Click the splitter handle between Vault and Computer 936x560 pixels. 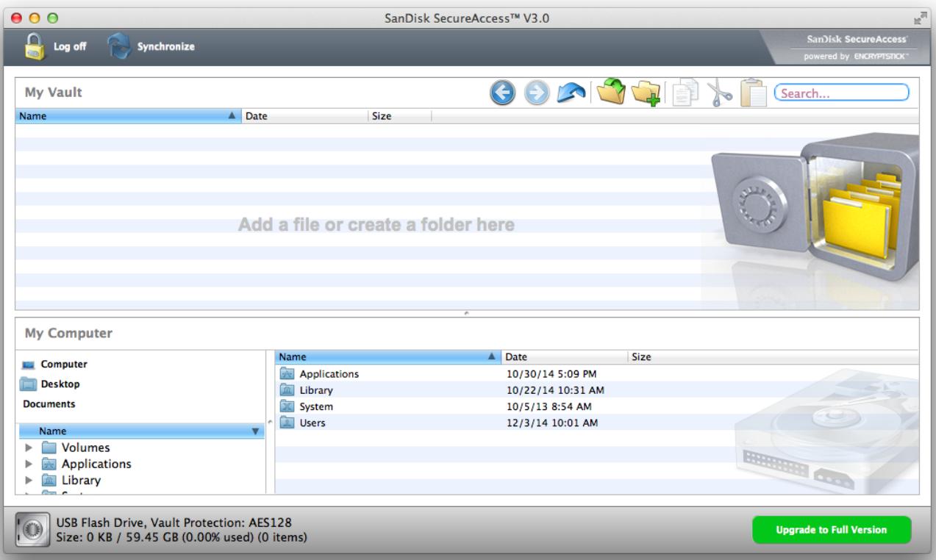tap(467, 313)
